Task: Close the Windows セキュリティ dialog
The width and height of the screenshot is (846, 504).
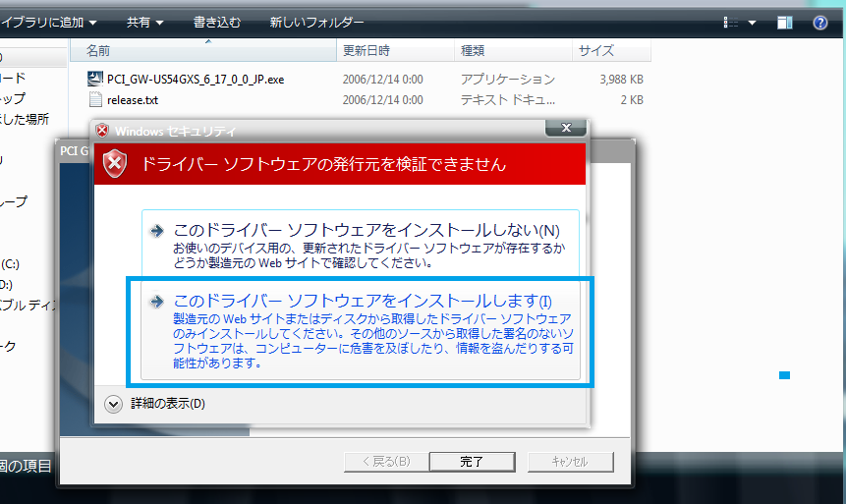Action: [566, 128]
